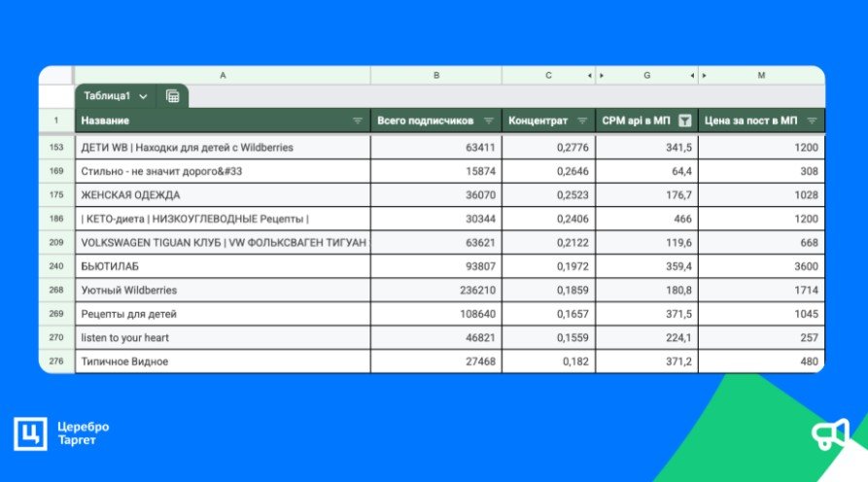
Task: Select column C header
Action: 548,75
